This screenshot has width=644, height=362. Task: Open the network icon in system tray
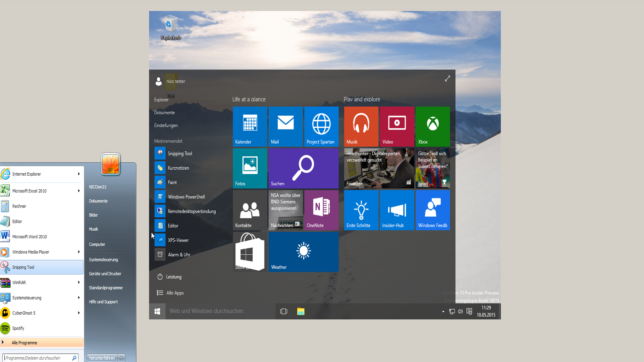pyautogui.click(x=452, y=311)
